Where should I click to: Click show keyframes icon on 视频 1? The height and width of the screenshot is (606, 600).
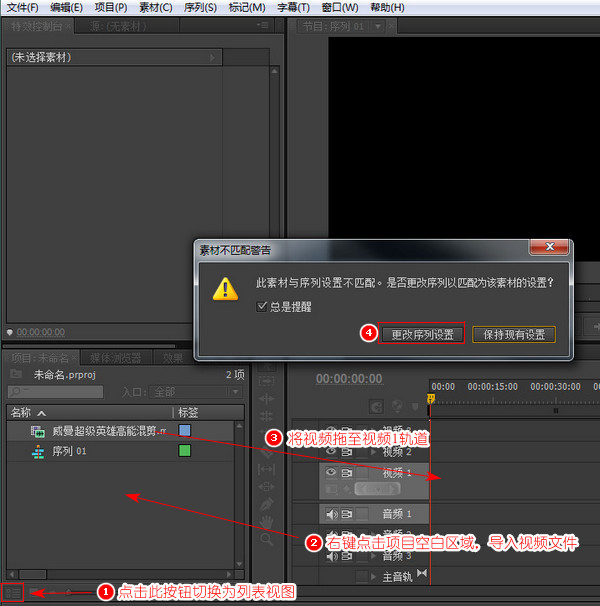tap(347, 489)
